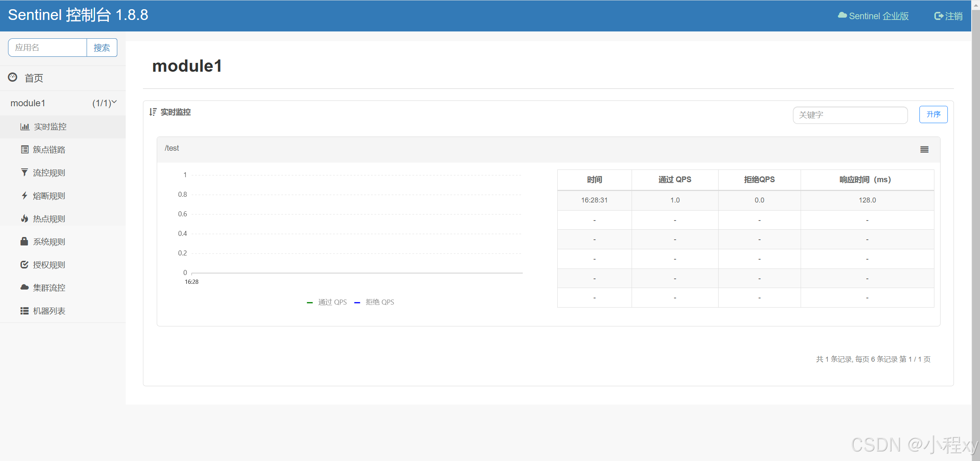This screenshot has width=980, height=461.
Task: Click the 响应时间（ms）column header
Action: point(867,179)
